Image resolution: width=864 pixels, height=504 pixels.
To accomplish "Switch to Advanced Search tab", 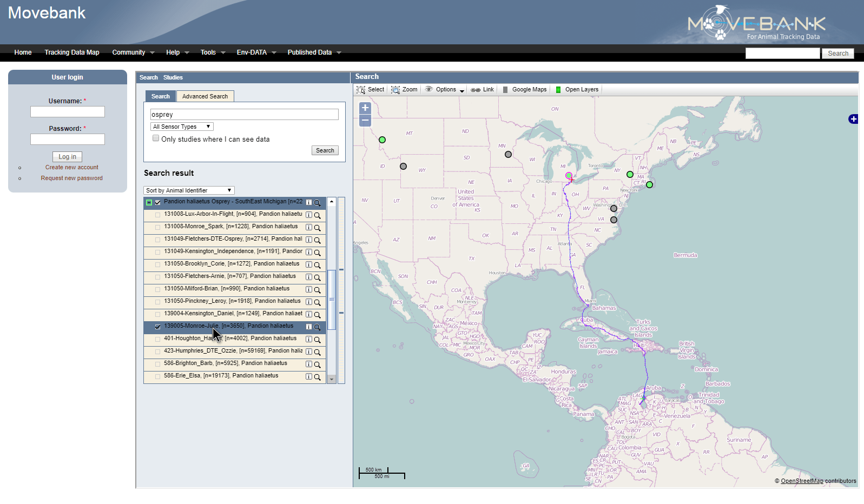I will [x=205, y=96].
